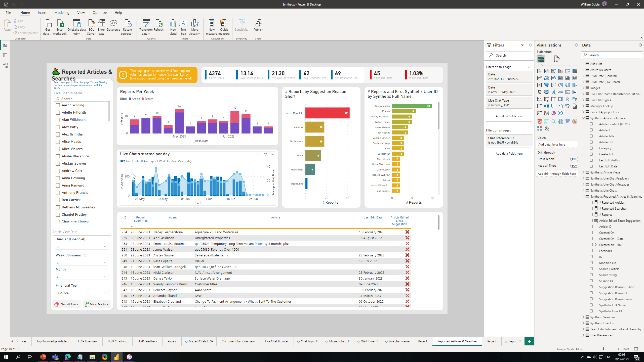Check the Alex Batty slicer checkbox

click(58, 127)
